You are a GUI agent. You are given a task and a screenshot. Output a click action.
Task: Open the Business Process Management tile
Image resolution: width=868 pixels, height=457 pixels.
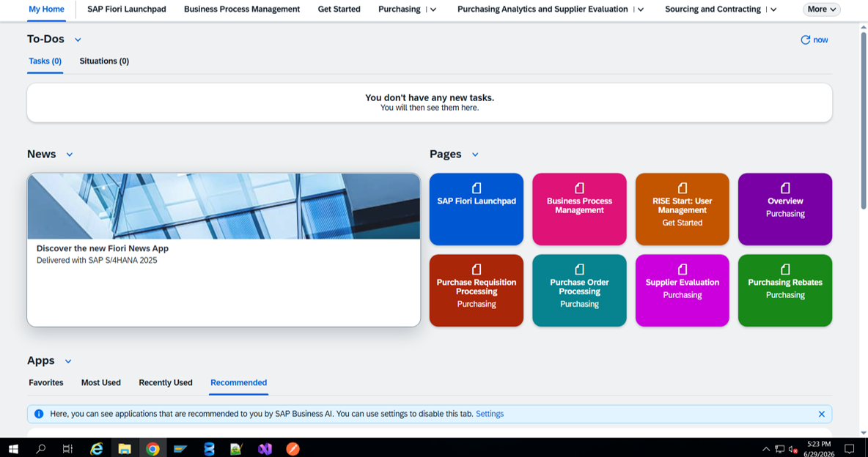[579, 209]
